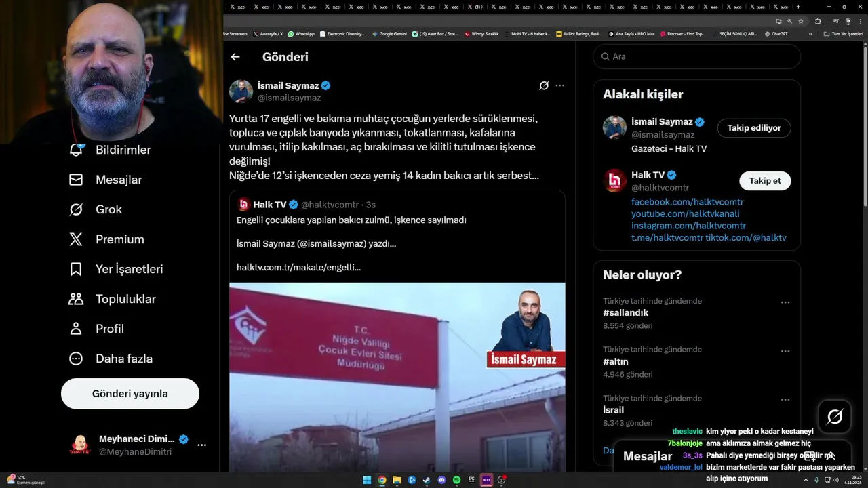Viewport: 868px width, 488px height.
Task: Open a new browser tab with plus
Action: 798,7
